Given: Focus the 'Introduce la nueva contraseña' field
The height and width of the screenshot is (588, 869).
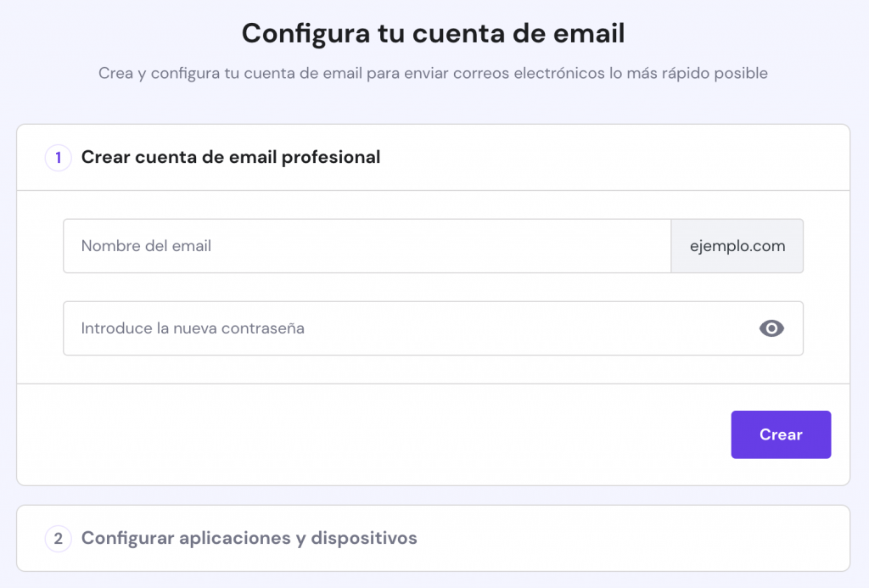Looking at the screenshot, I should coord(407,328).
